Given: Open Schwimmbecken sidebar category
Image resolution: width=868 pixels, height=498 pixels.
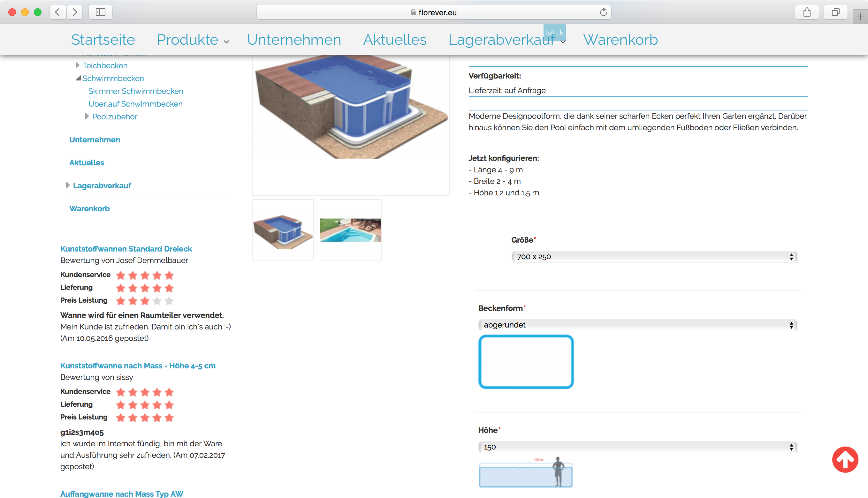Looking at the screenshot, I should [113, 78].
